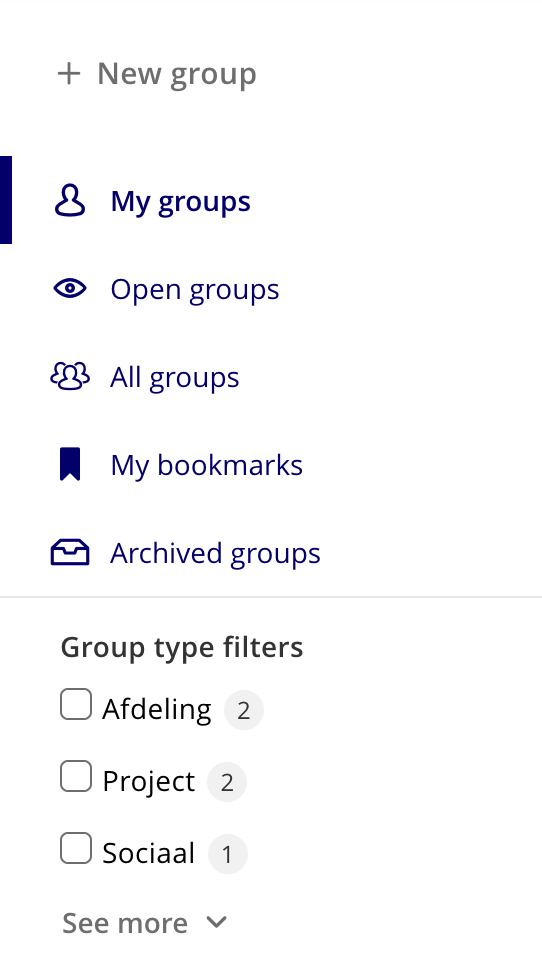Image resolution: width=542 pixels, height=974 pixels.
Task: Click the bookmark icon for My bookmarks
Action: [70, 464]
